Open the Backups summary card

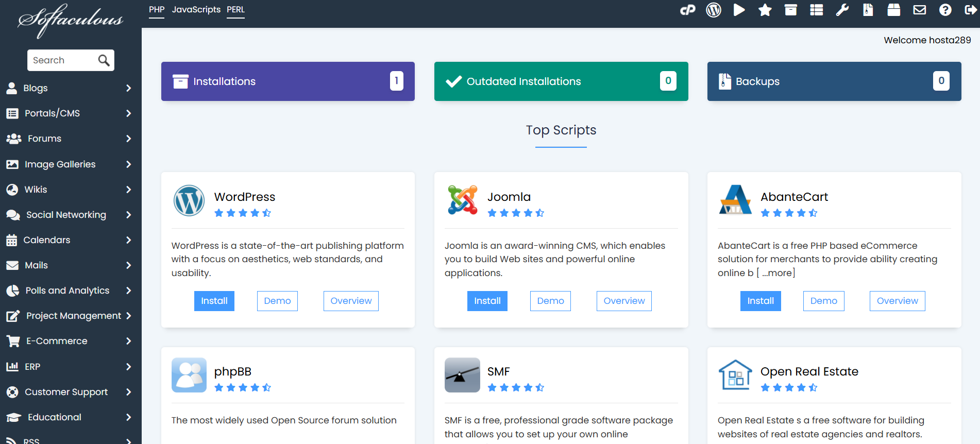coord(834,81)
